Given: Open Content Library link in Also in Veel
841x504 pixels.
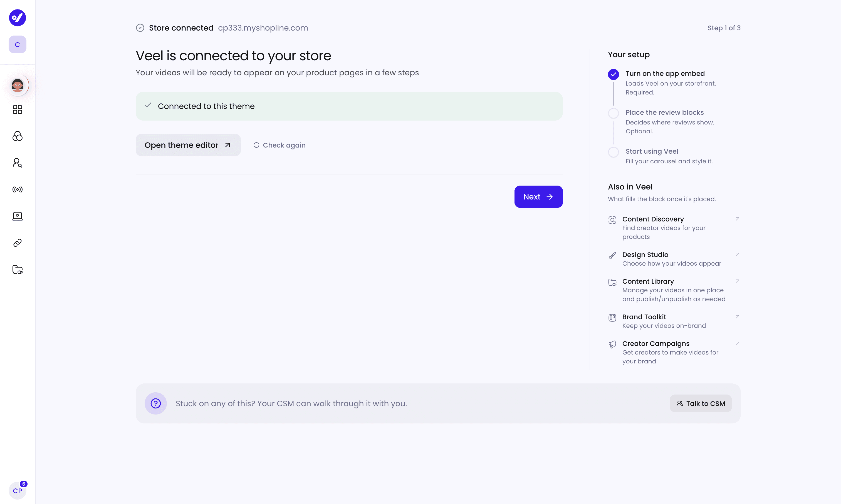Looking at the screenshot, I should pos(674,290).
